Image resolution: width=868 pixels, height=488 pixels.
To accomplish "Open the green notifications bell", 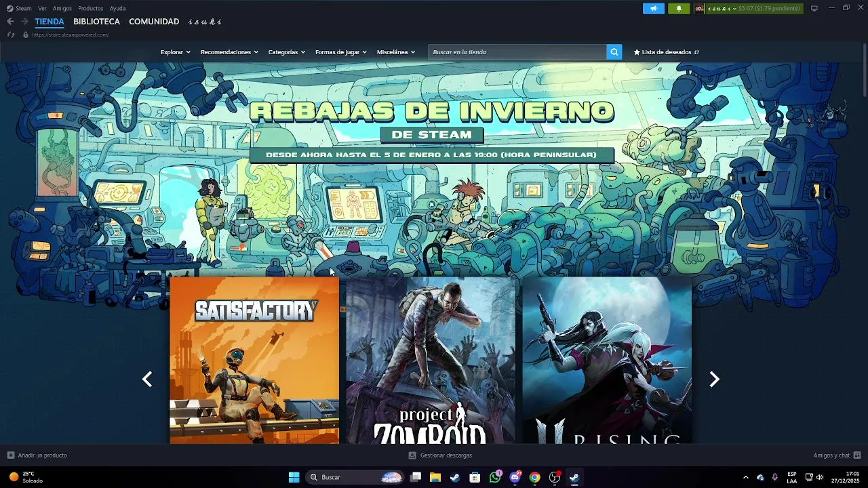I will click(679, 8).
